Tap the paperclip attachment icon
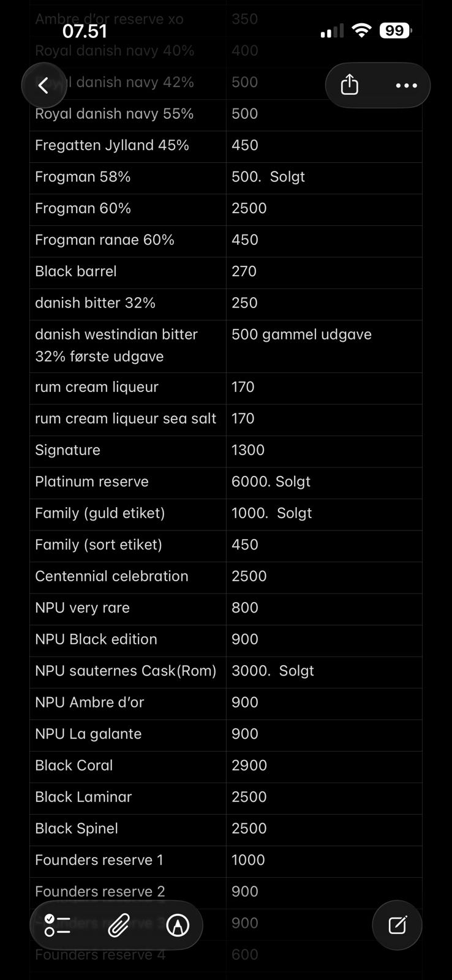 coord(118,925)
